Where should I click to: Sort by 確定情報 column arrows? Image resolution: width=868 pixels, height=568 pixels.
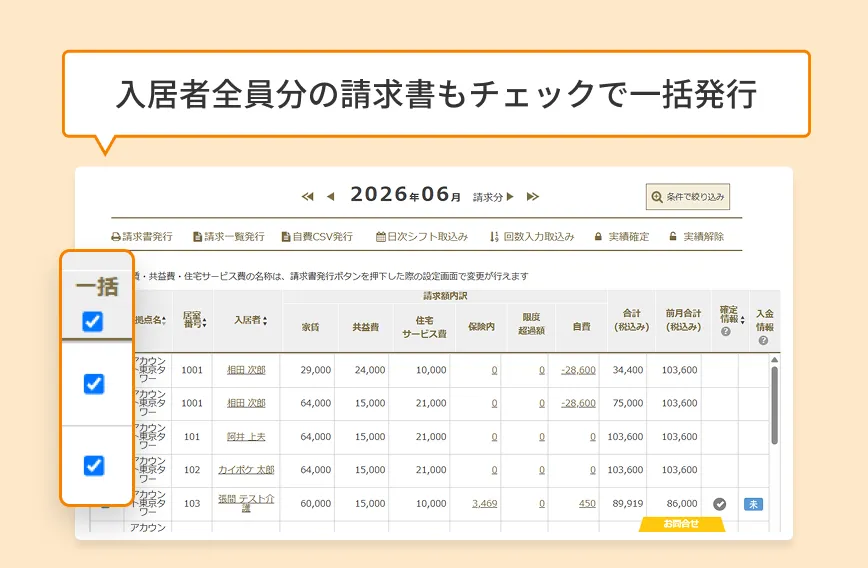pyautogui.click(x=742, y=320)
